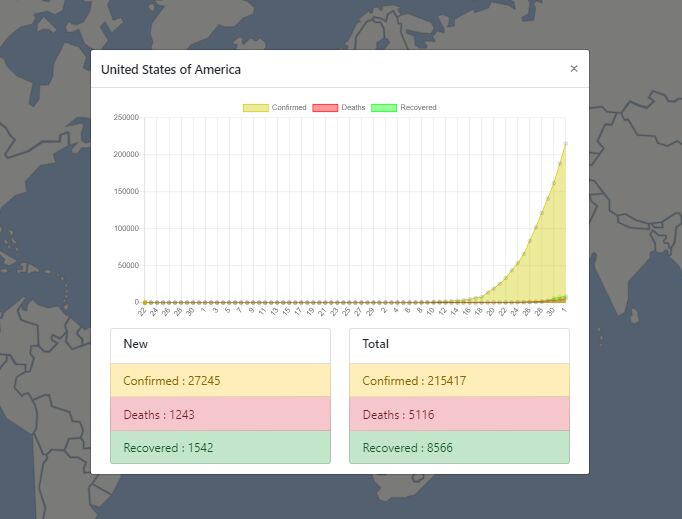Click the green Recovered legend swatch
This screenshot has height=519, width=682.
click(x=384, y=108)
